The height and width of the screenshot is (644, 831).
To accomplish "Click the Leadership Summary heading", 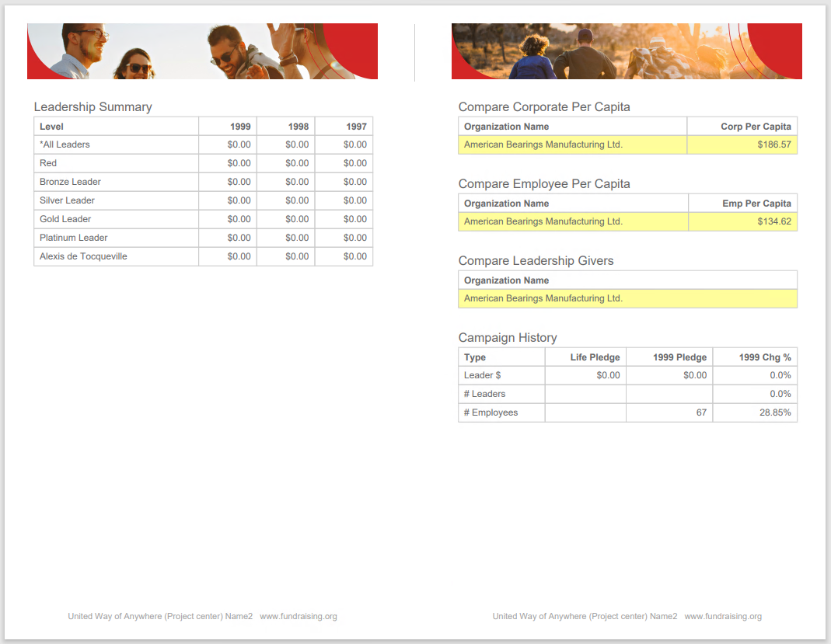I will pos(93,107).
